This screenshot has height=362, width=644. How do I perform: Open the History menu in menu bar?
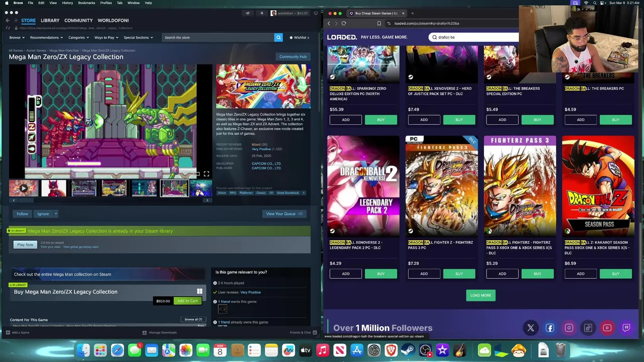pyautogui.click(x=67, y=3)
